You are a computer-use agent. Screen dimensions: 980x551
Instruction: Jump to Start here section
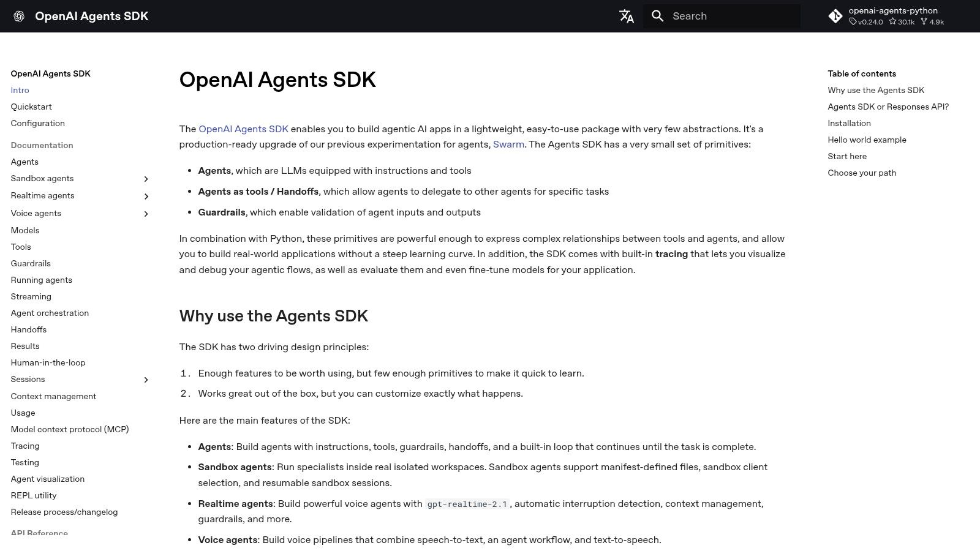pyautogui.click(x=847, y=156)
